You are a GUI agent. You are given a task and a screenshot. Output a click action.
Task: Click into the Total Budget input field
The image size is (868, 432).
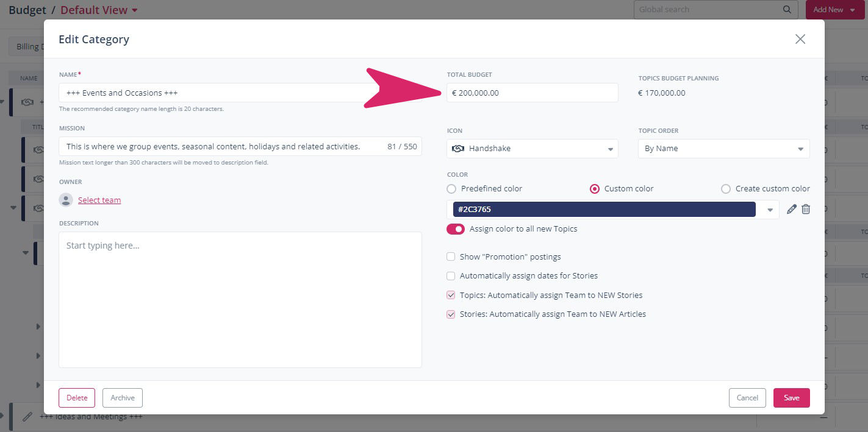(x=532, y=93)
